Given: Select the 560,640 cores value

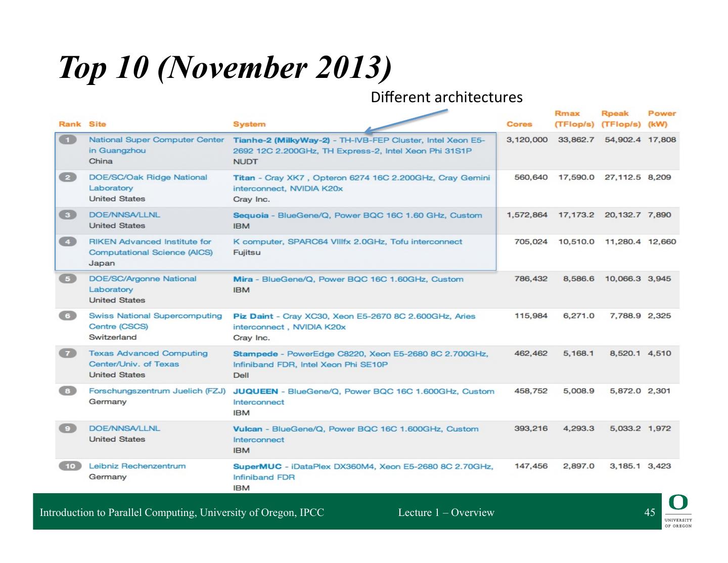Looking at the screenshot, I should 531,177.
